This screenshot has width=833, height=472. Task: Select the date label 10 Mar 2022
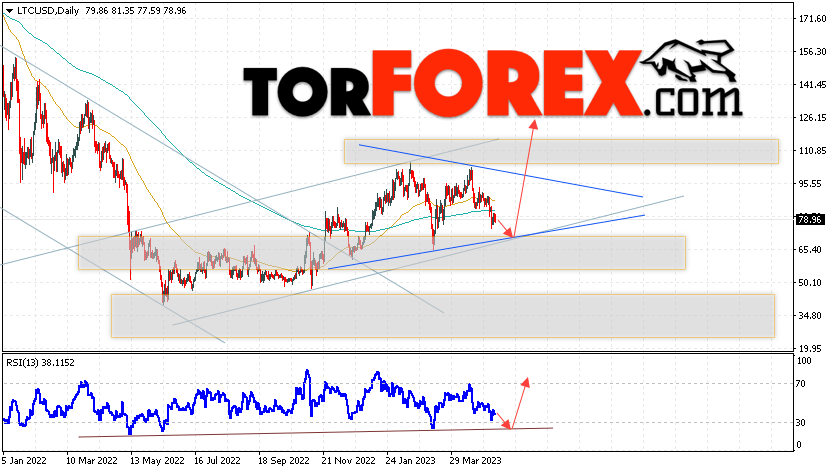(x=92, y=460)
